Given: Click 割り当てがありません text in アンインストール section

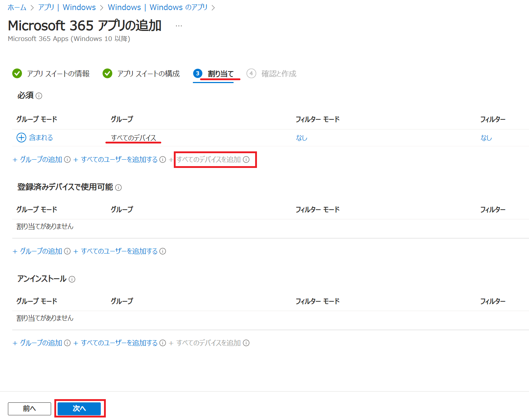Looking at the screenshot, I should tap(45, 318).
